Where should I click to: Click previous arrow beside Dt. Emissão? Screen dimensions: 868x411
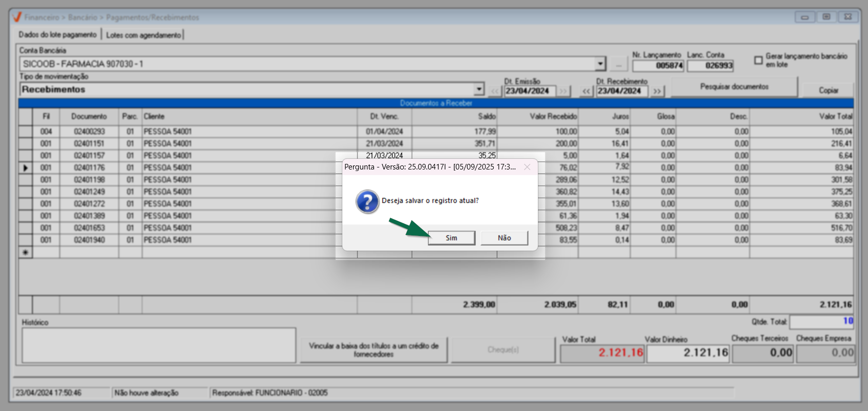(495, 91)
